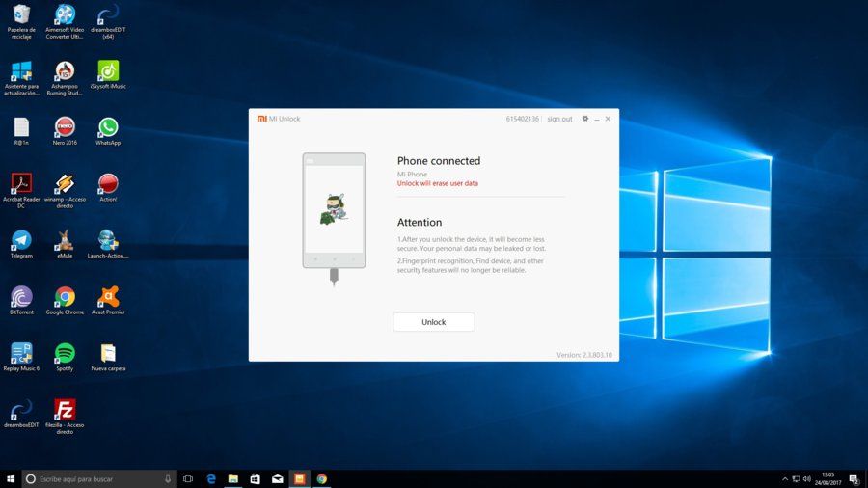Open Mail app from taskbar

(278, 479)
